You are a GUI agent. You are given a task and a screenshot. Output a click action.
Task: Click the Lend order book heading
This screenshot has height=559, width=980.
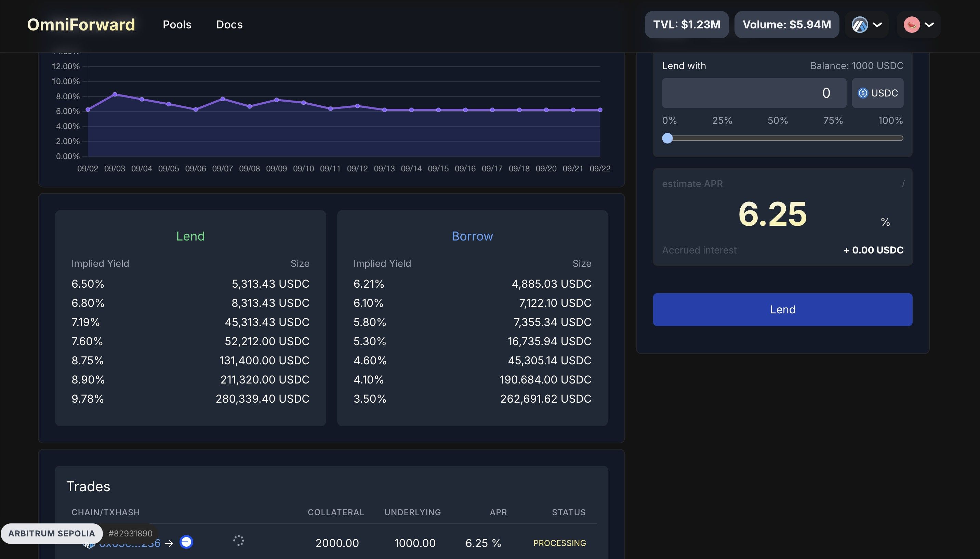(x=190, y=236)
